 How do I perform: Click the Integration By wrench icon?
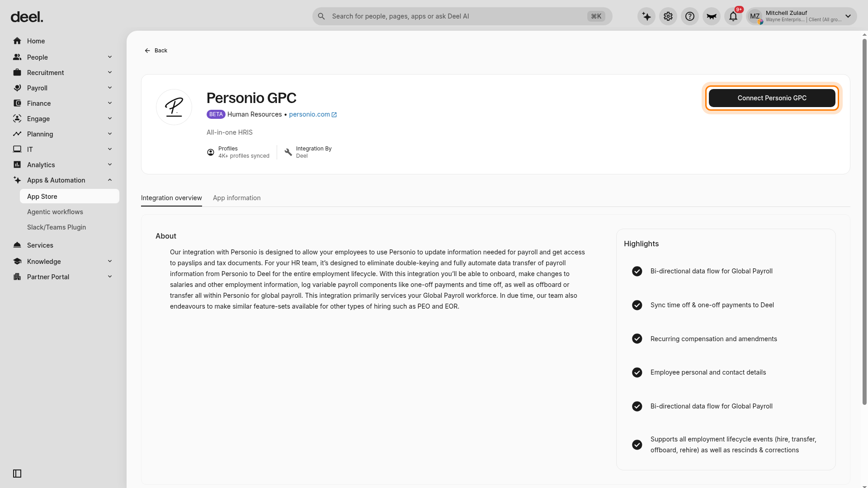[x=288, y=152]
